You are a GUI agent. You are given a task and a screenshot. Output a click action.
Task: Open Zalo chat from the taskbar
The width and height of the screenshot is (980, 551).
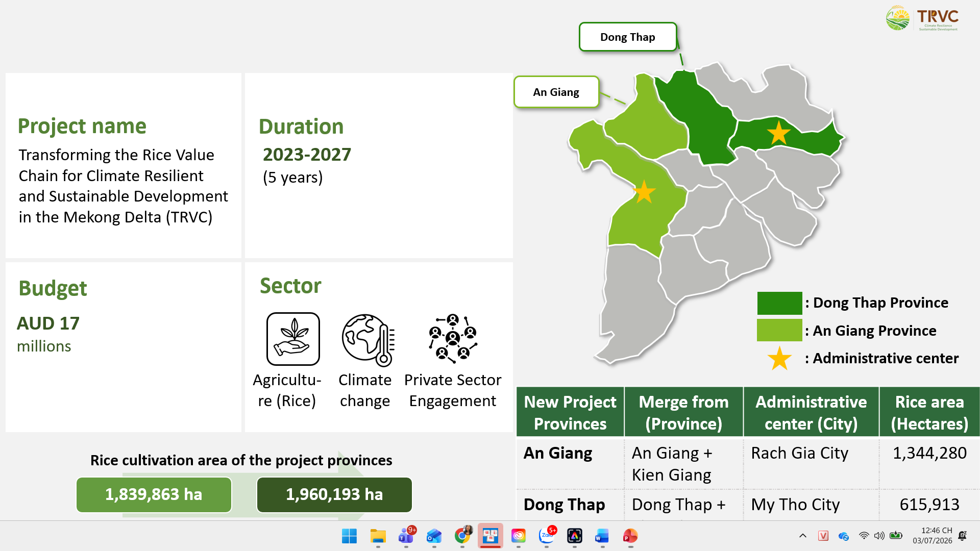pyautogui.click(x=547, y=536)
